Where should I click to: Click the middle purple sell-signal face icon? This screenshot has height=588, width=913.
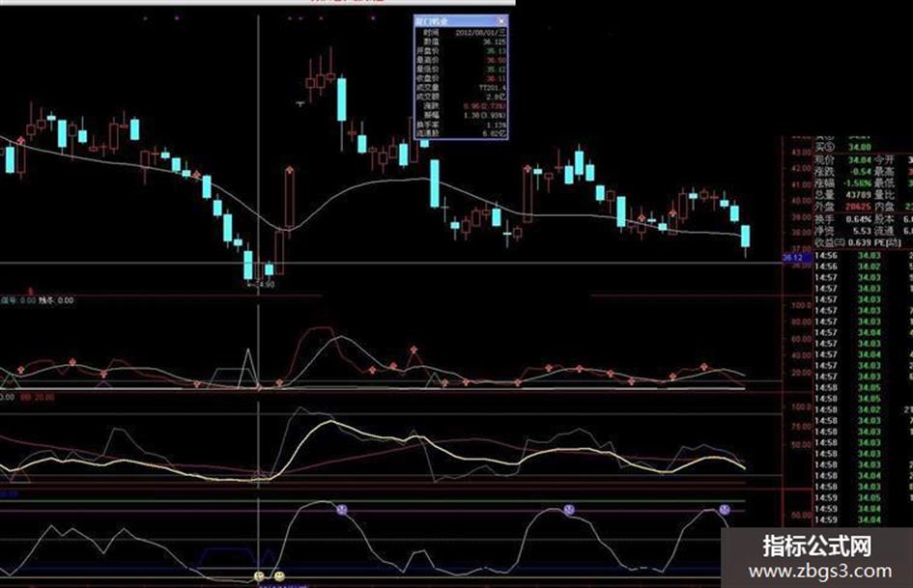tap(569, 510)
